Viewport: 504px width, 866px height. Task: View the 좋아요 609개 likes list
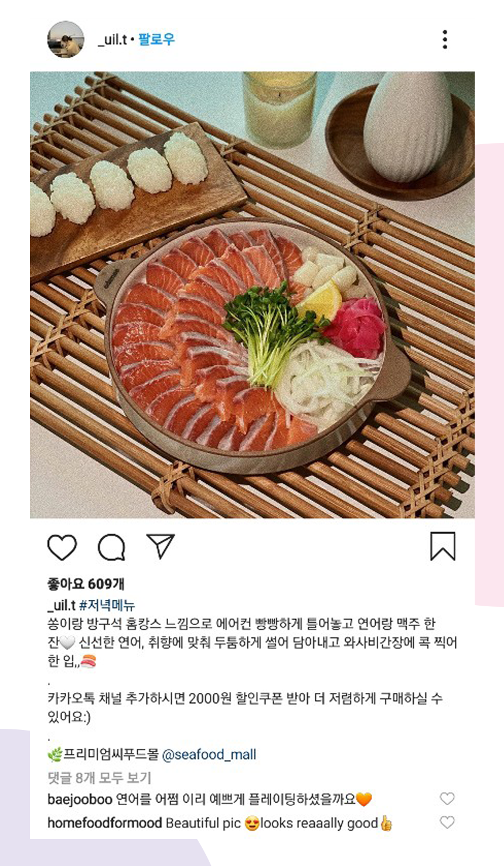[x=86, y=584]
